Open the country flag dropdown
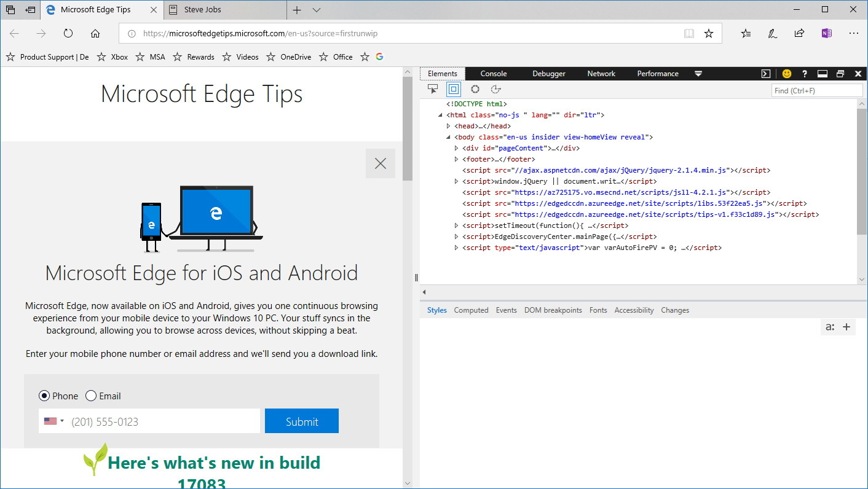 pyautogui.click(x=54, y=421)
